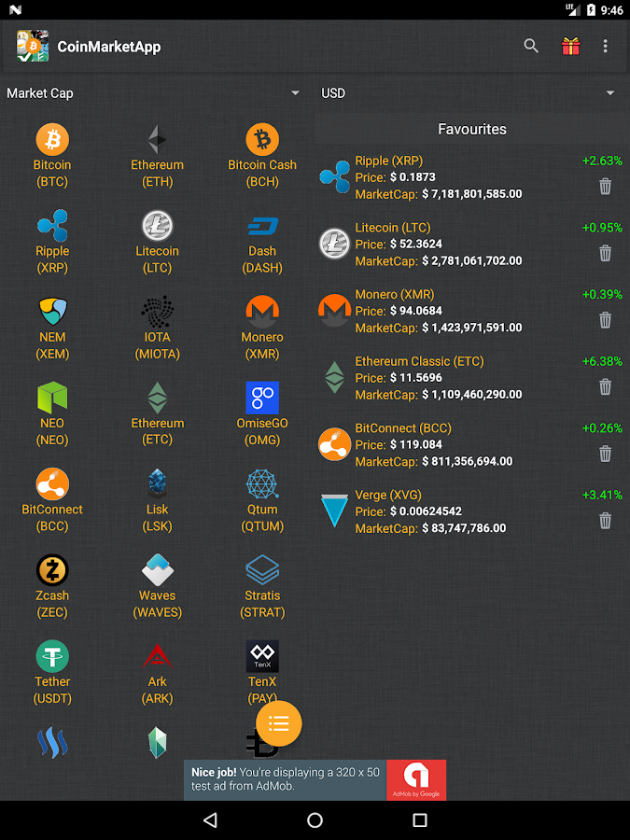Open the Tether (USDT) coin icon

click(x=52, y=656)
